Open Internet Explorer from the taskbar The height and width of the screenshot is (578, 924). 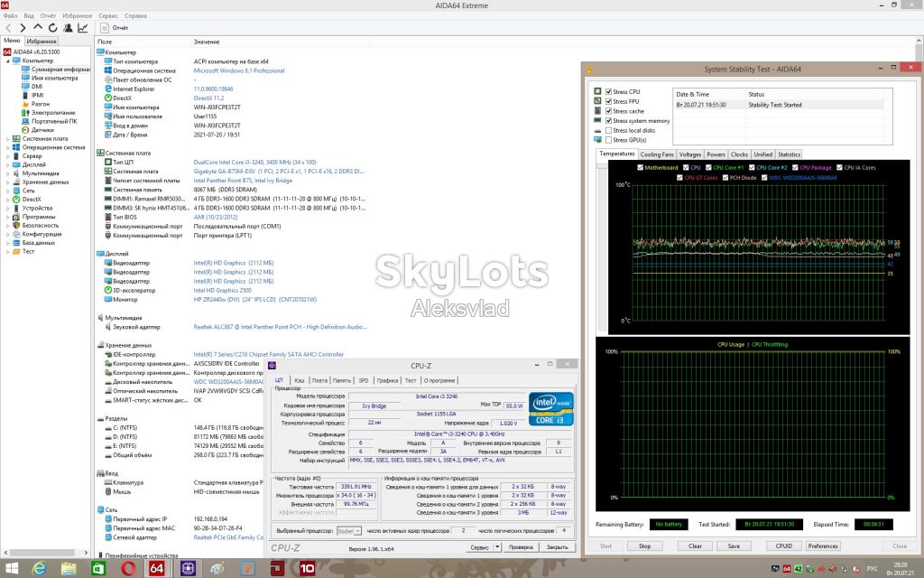[40, 569]
